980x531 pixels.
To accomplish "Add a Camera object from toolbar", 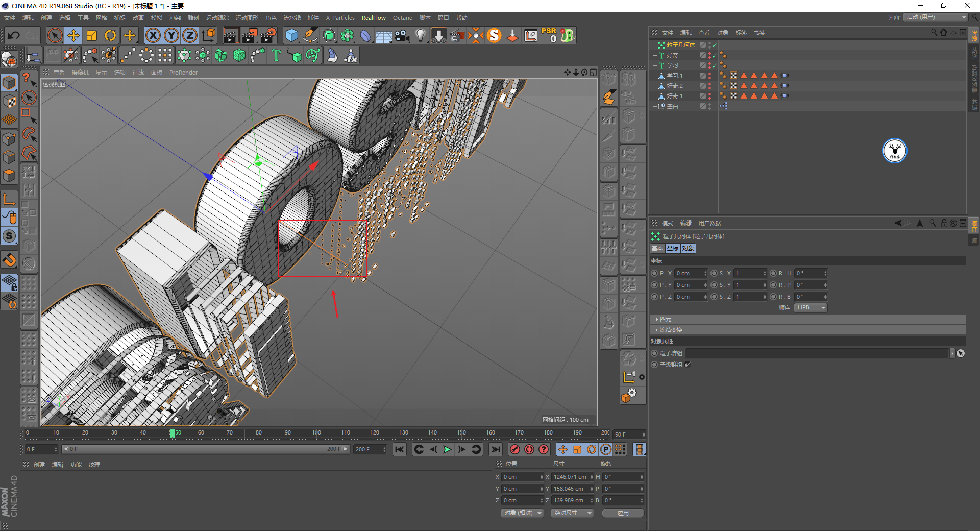I will click(x=402, y=35).
